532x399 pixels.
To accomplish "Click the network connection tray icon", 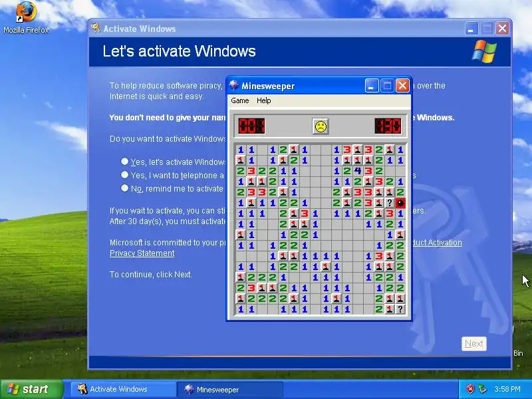I will click(x=481, y=389).
